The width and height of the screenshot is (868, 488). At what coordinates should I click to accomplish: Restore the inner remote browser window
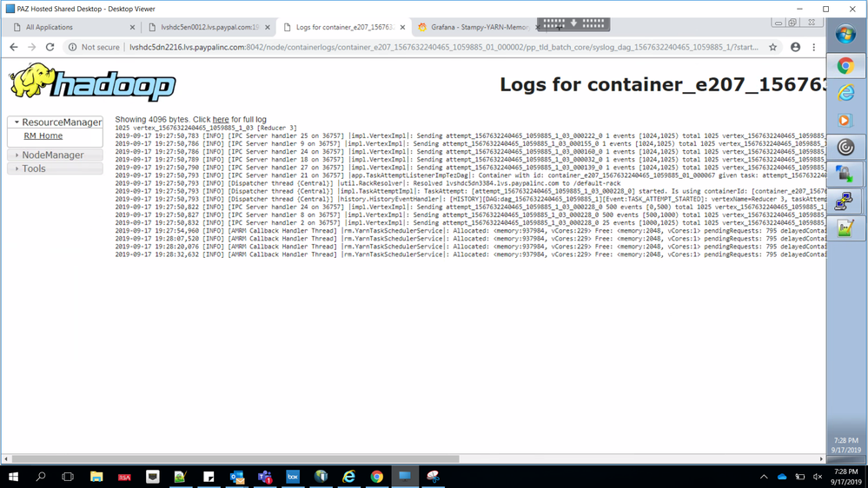coord(792,23)
